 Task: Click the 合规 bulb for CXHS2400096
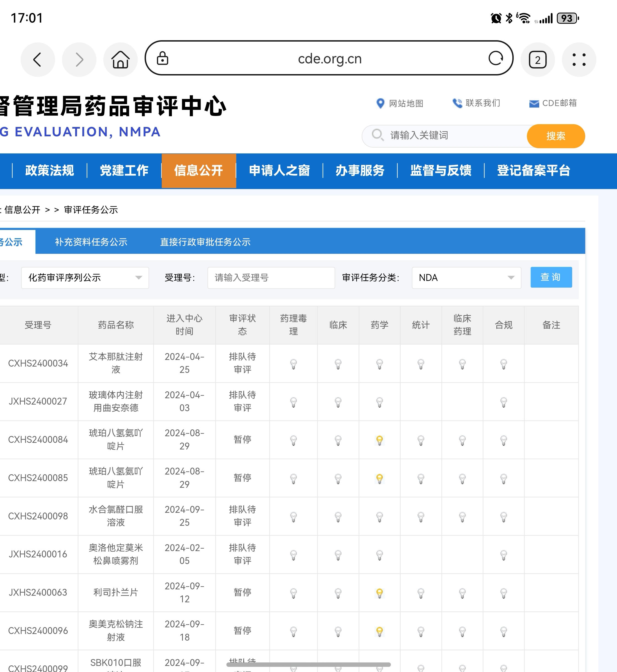[504, 632]
